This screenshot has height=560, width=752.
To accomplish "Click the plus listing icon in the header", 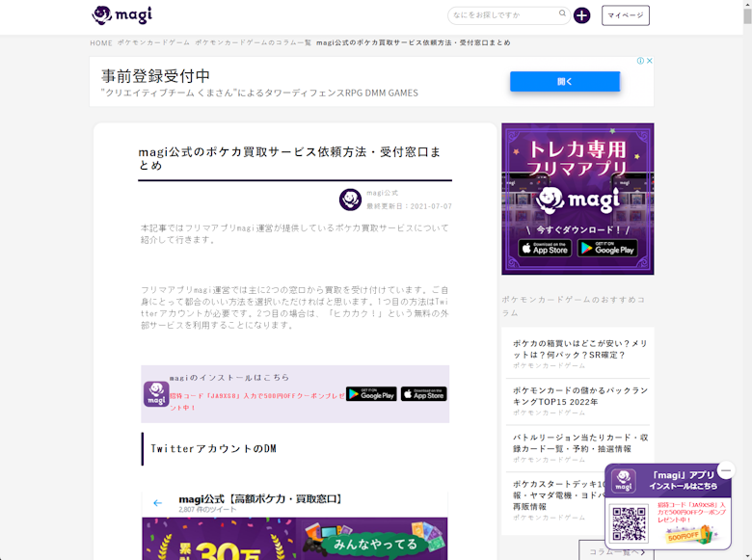I will (x=581, y=15).
